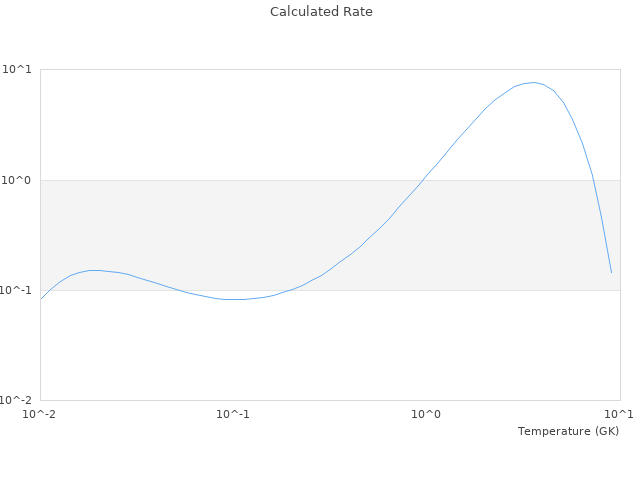The image size is (640, 480).
Task: Click the 10^-2 y-axis tick label
Action: pos(17,400)
